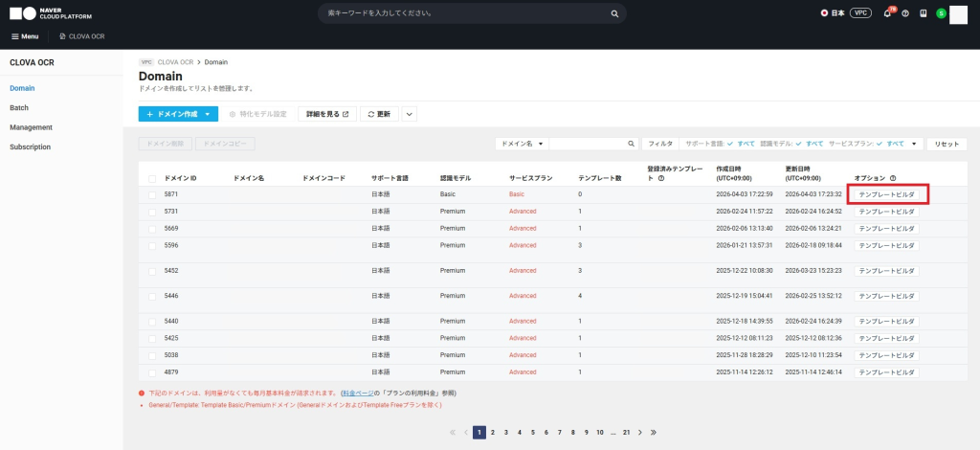Click the magnifier icon in top search bar
The height and width of the screenshot is (450, 980).
click(613, 14)
